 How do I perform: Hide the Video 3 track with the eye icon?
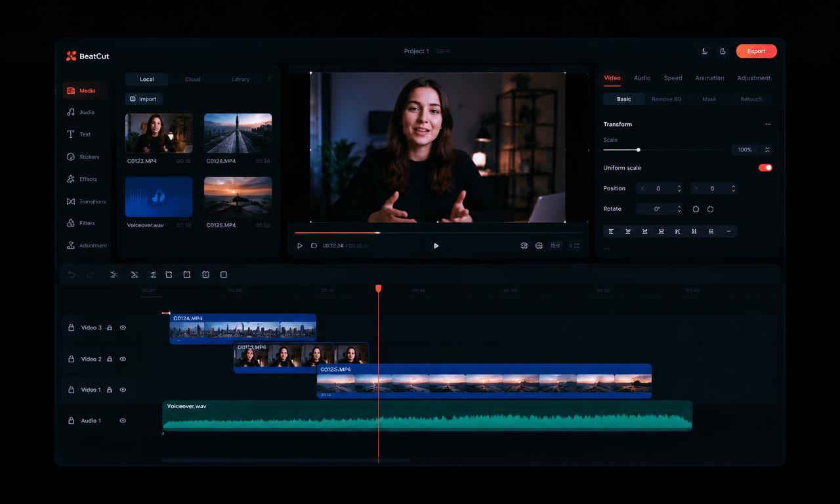[x=123, y=327]
